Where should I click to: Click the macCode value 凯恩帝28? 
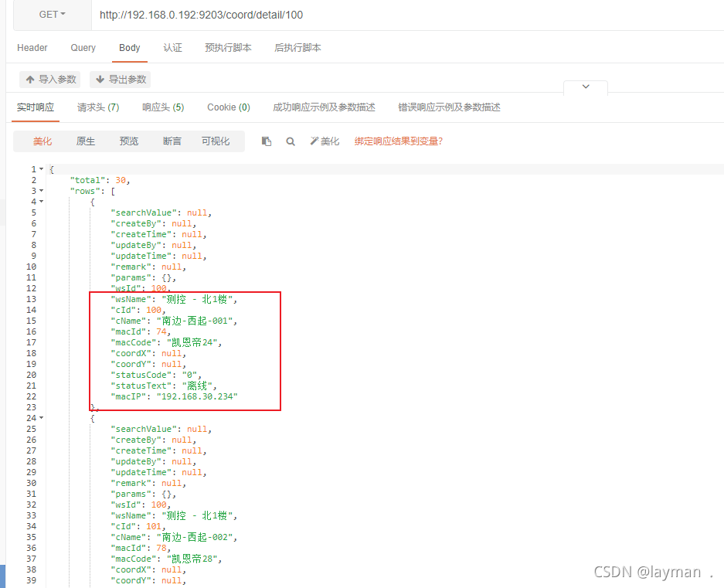click(194, 559)
